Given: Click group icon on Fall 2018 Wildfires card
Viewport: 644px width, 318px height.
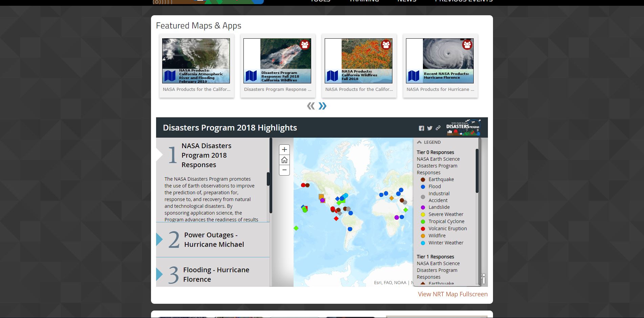Looking at the screenshot, I should point(305,45).
